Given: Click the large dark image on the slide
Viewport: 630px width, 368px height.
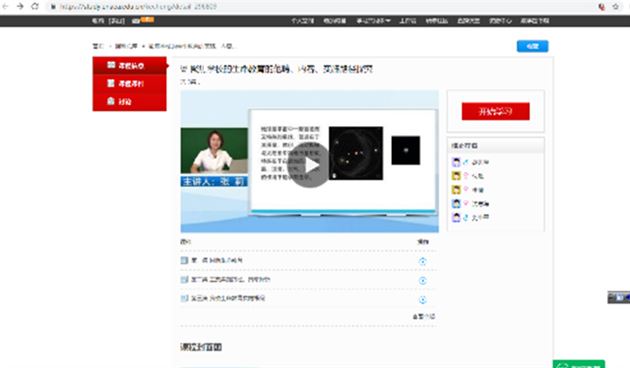Looking at the screenshot, I should [x=356, y=153].
